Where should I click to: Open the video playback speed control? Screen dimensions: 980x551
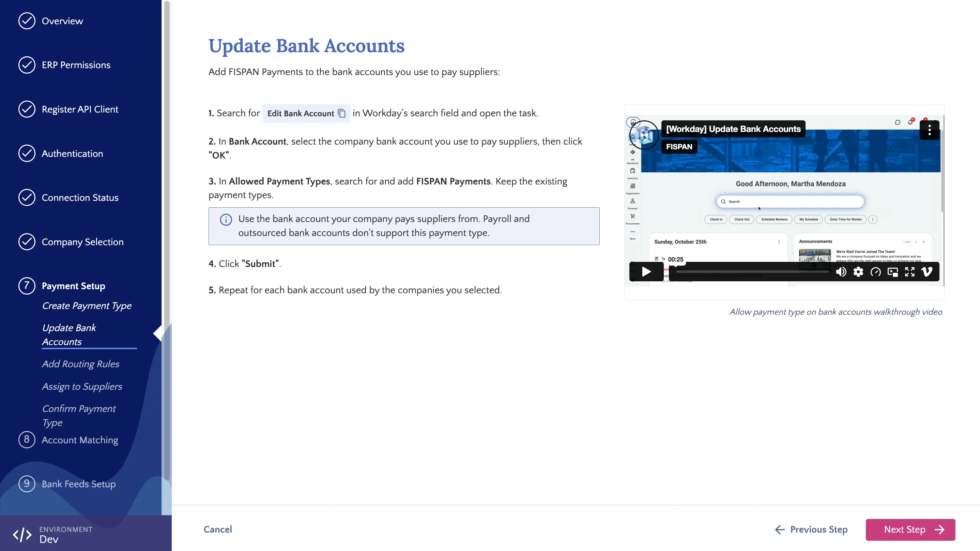click(x=875, y=272)
